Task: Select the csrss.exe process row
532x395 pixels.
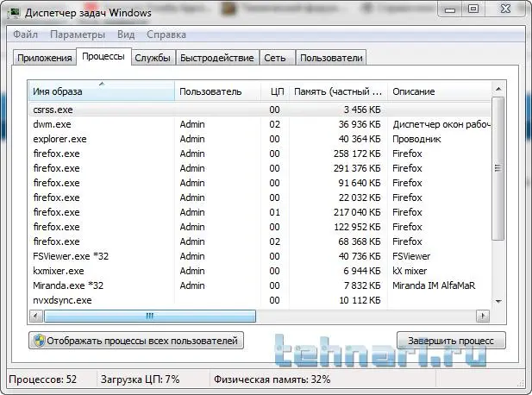Action: (x=260, y=110)
